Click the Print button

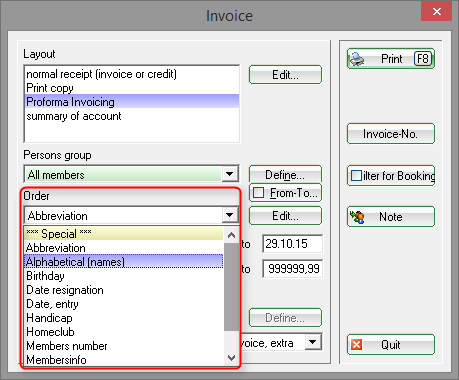click(x=391, y=59)
